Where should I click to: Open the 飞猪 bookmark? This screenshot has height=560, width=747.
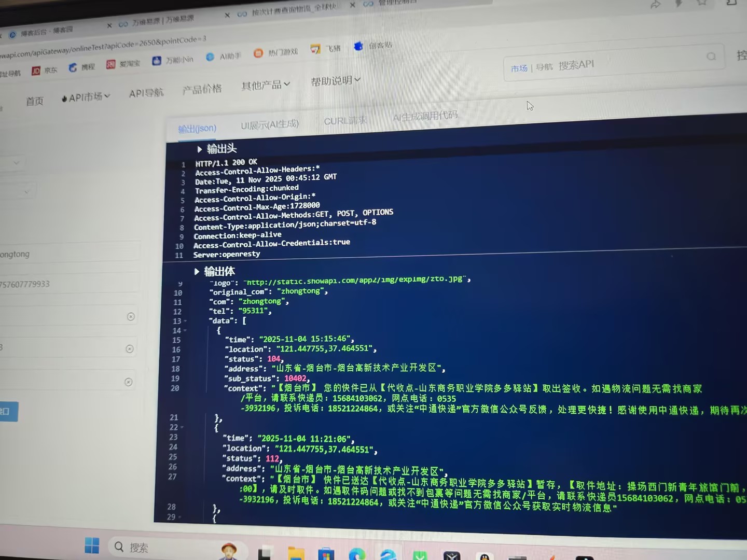(326, 49)
